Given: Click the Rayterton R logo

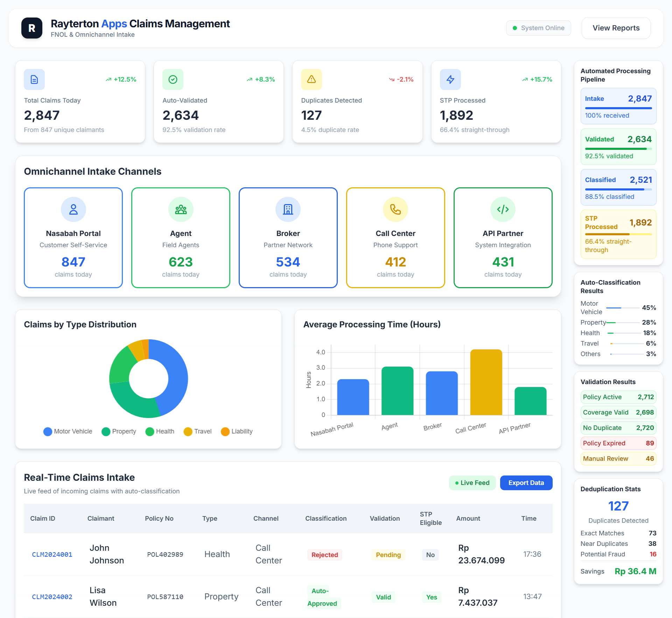Looking at the screenshot, I should (x=32, y=28).
